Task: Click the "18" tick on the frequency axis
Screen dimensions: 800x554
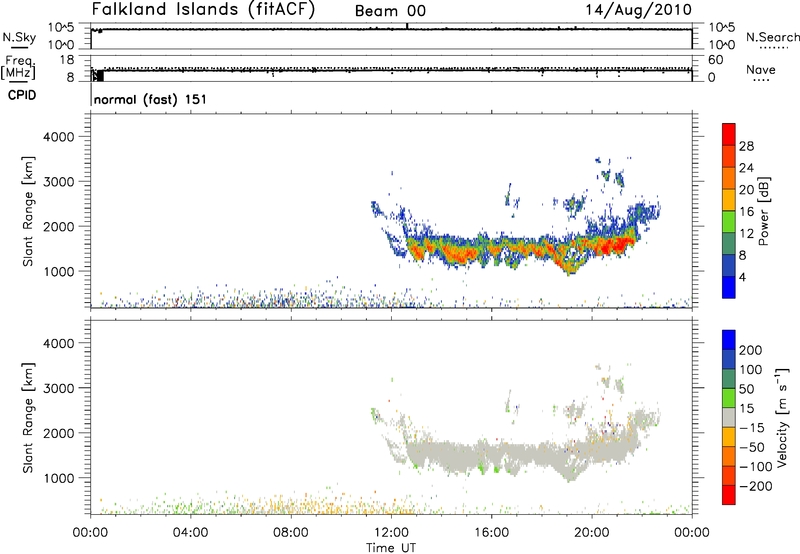Action: coord(66,60)
